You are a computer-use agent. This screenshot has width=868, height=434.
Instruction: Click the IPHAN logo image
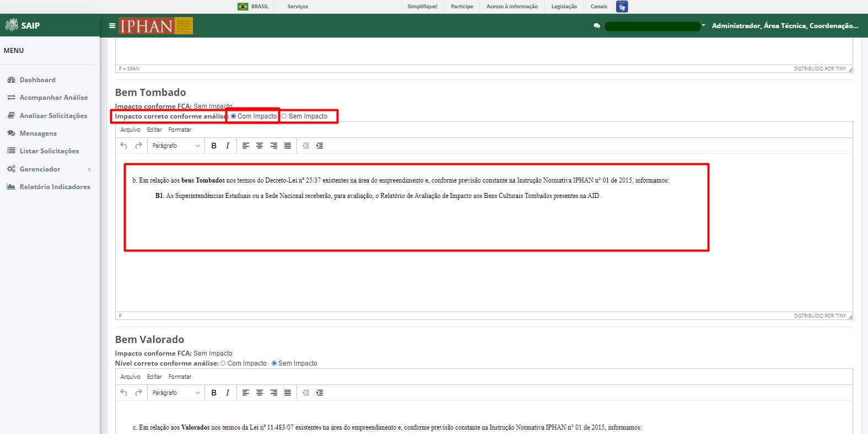156,26
